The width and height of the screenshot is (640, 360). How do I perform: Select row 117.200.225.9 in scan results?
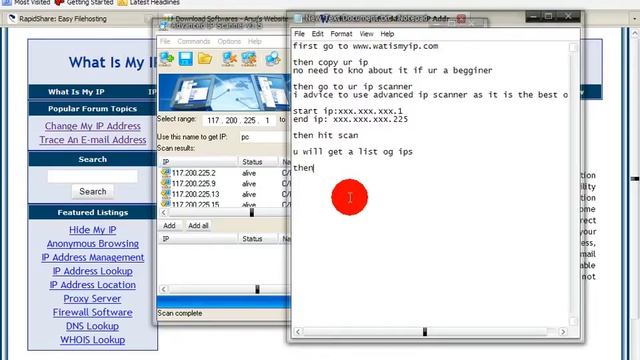(x=224, y=184)
